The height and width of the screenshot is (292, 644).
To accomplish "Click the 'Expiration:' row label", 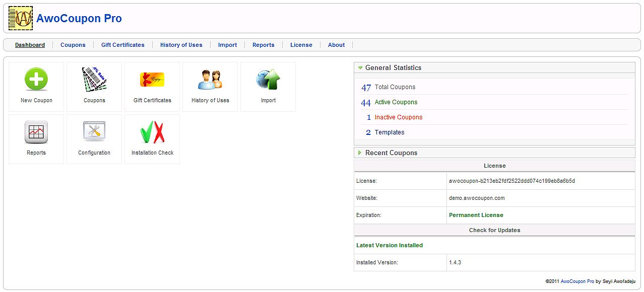I will pyautogui.click(x=369, y=215).
